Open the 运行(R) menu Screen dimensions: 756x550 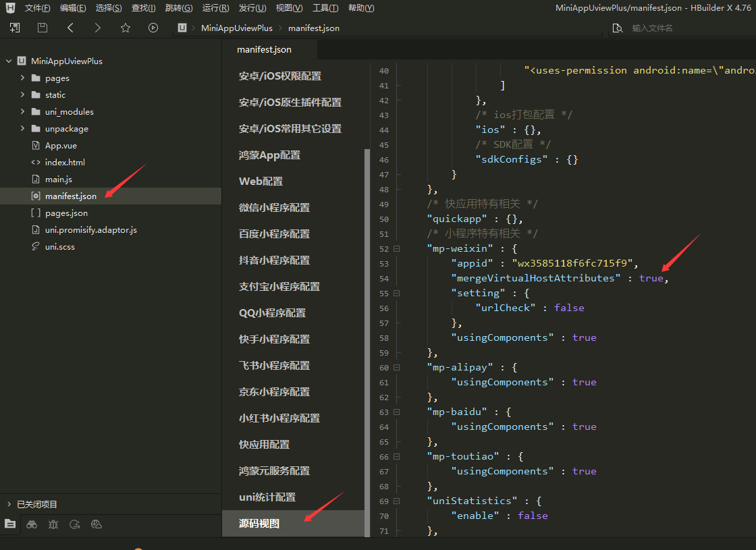(215, 7)
